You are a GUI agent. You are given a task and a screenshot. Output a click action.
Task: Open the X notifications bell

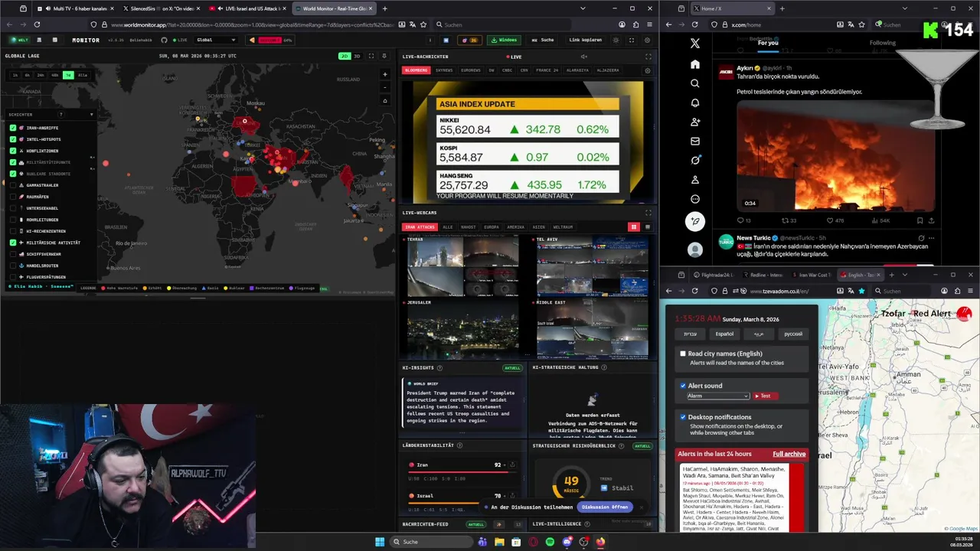click(694, 103)
